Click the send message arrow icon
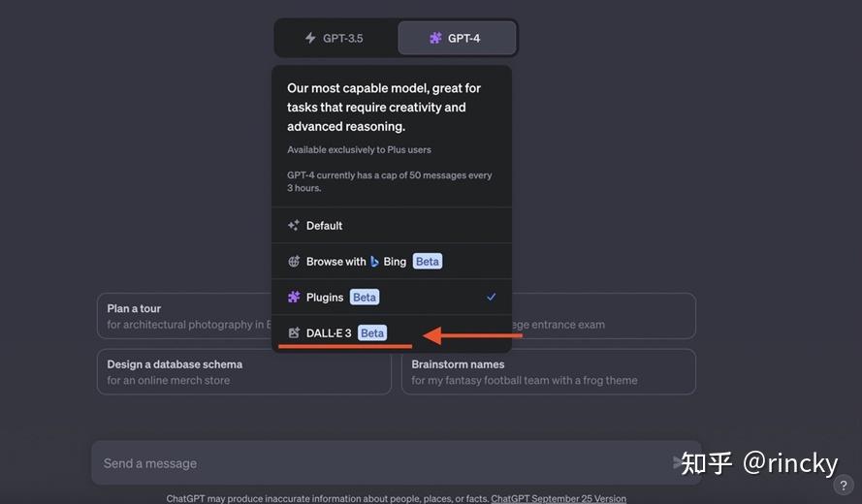 click(679, 463)
